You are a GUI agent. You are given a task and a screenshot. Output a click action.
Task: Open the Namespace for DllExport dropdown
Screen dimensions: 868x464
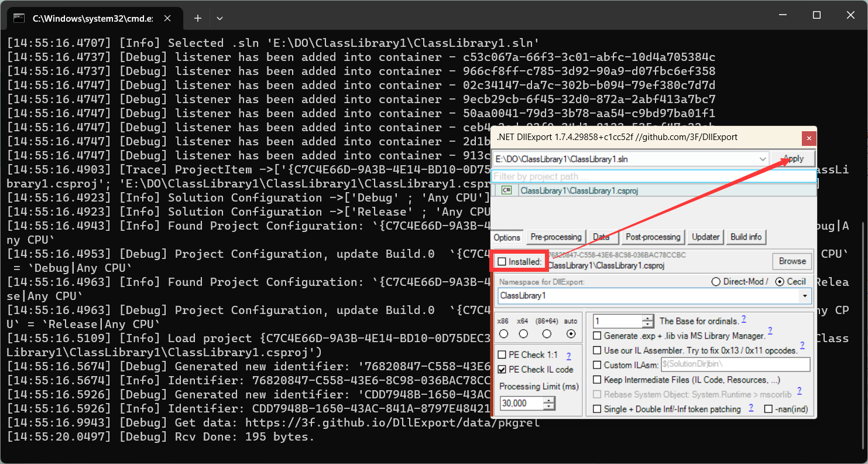[805, 296]
